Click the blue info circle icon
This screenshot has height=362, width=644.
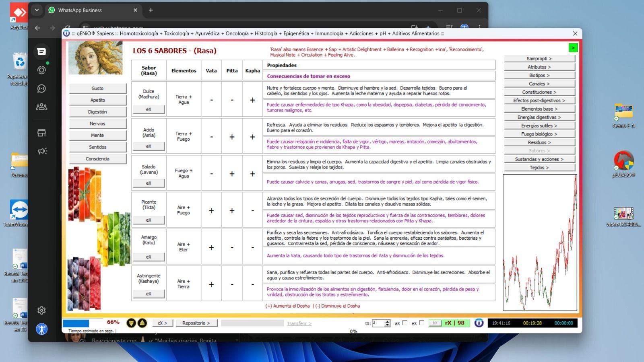(479, 323)
